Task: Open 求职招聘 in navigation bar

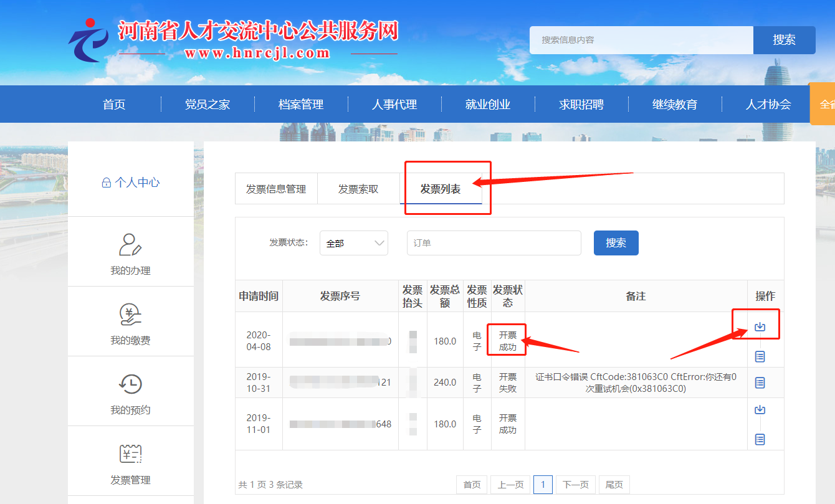Action: coord(581,104)
